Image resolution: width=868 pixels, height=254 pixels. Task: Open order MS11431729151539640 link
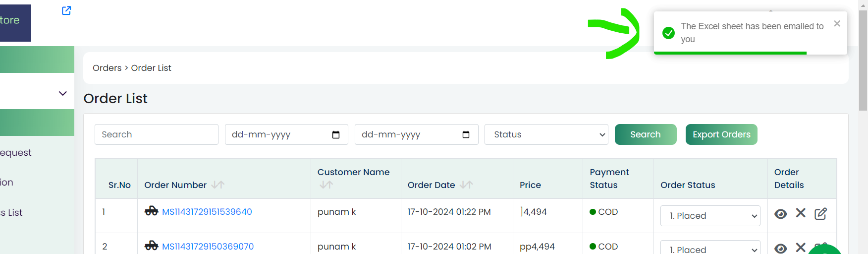coord(207,212)
